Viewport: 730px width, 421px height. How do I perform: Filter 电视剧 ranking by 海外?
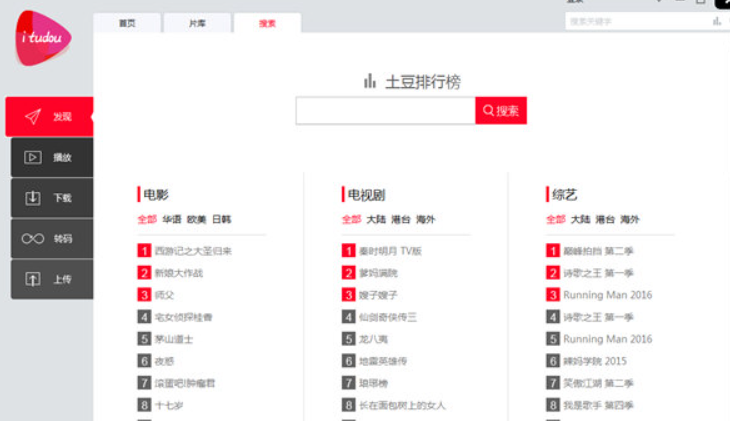tap(426, 219)
